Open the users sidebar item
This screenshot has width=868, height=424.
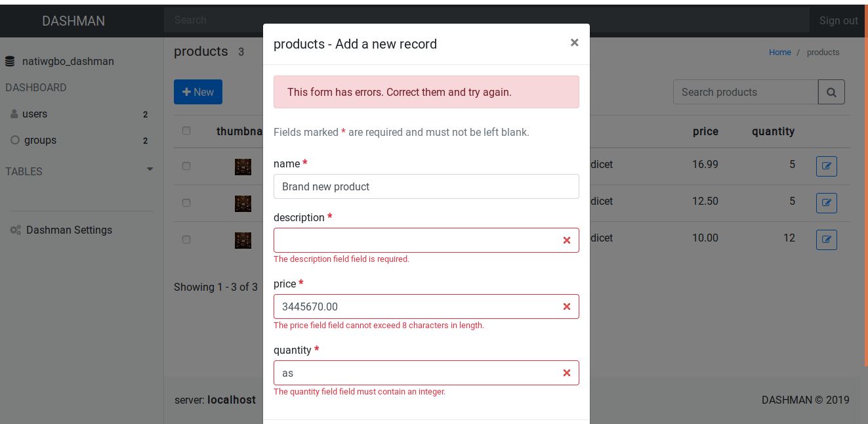tap(34, 114)
